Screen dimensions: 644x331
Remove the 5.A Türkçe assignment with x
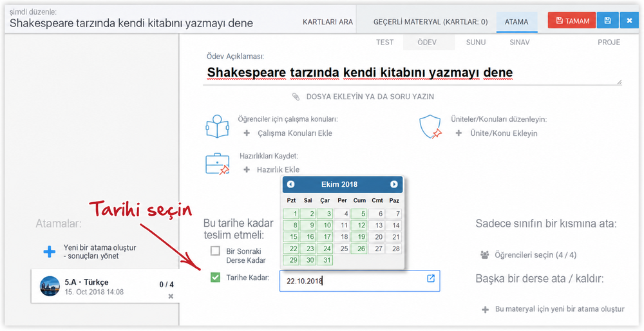171,296
